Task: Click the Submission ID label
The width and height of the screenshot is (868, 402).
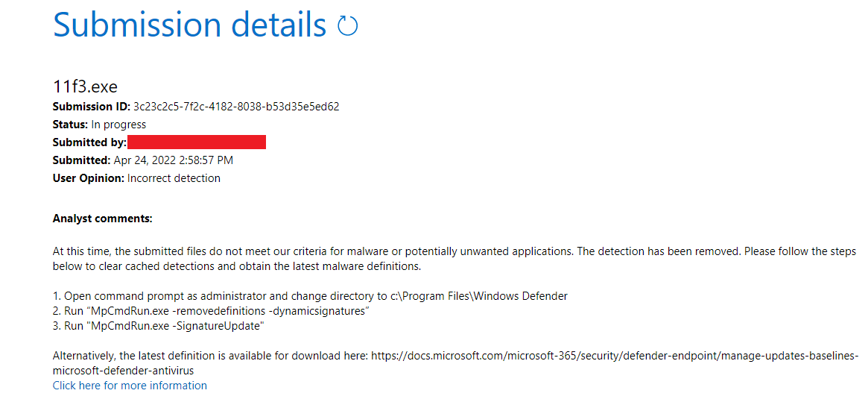Action: tap(92, 107)
